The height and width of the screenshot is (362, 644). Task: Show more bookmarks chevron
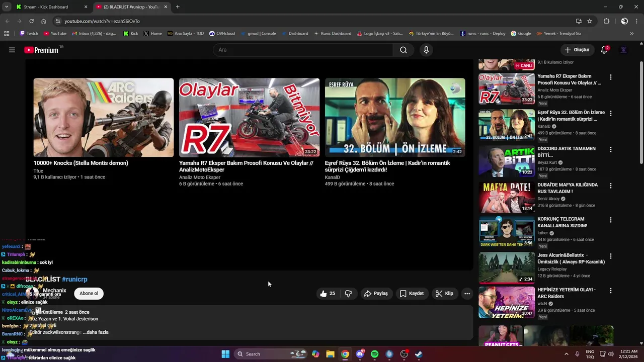[632, 34]
